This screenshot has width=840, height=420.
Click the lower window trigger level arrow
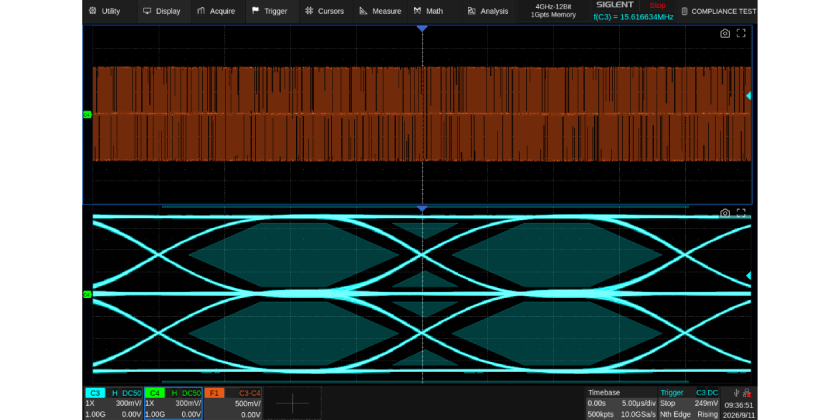pyautogui.click(x=749, y=275)
